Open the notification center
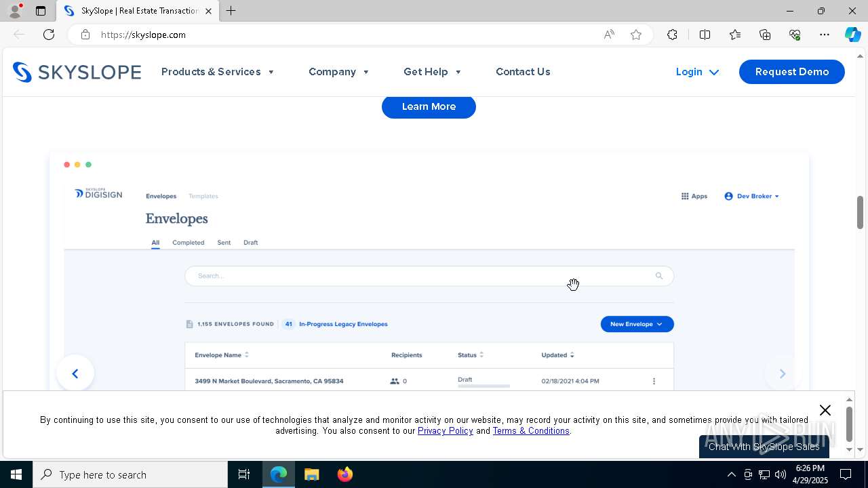Viewport: 868px width, 488px height. pos(846,474)
